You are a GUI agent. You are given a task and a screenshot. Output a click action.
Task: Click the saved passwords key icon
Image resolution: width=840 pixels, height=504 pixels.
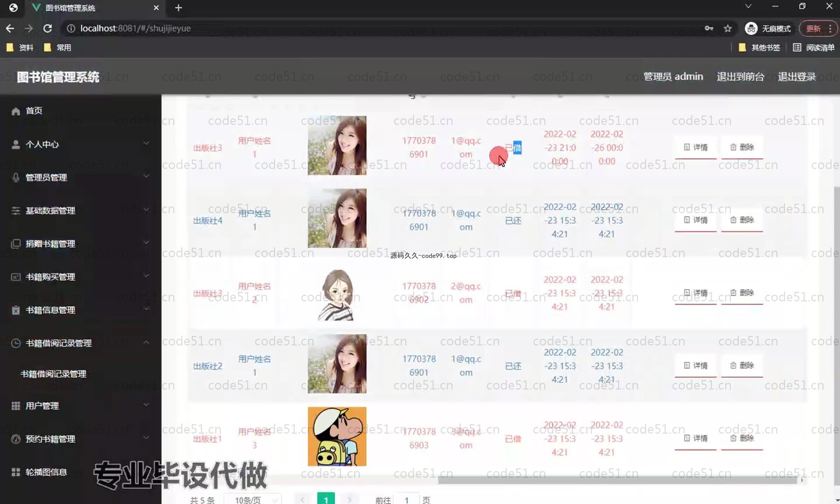pyautogui.click(x=709, y=28)
